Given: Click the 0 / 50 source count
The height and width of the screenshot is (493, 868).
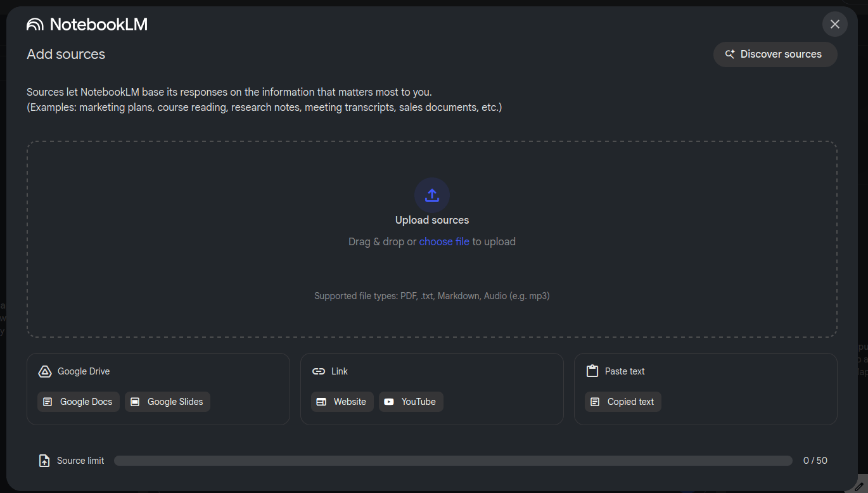Looking at the screenshot, I should coord(815,461).
